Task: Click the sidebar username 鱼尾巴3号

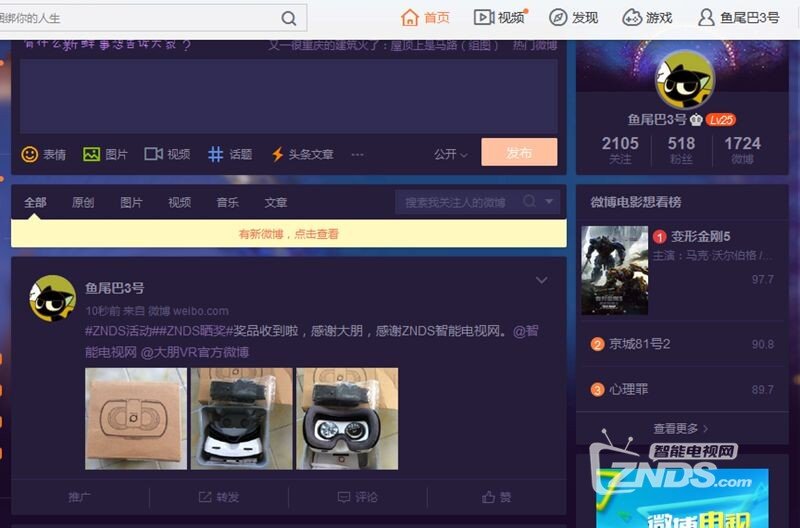Action: coord(657,120)
